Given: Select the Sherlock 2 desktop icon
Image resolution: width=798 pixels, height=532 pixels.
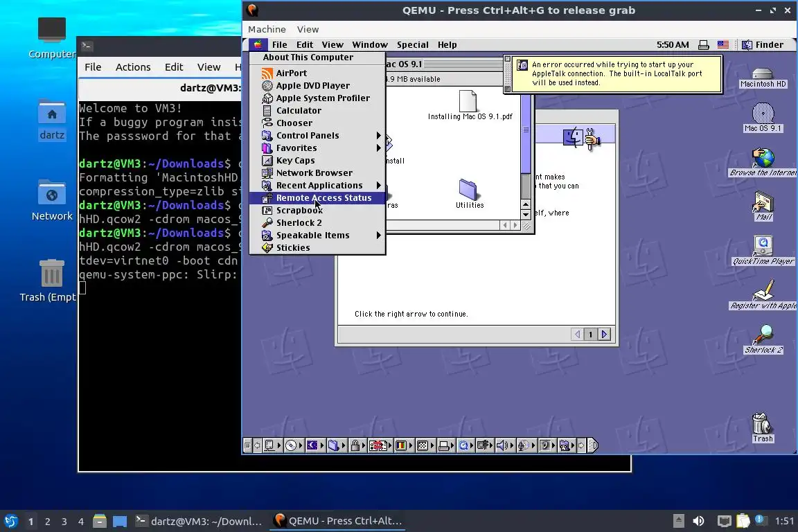Looking at the screenshot, I should coord(763,339).
